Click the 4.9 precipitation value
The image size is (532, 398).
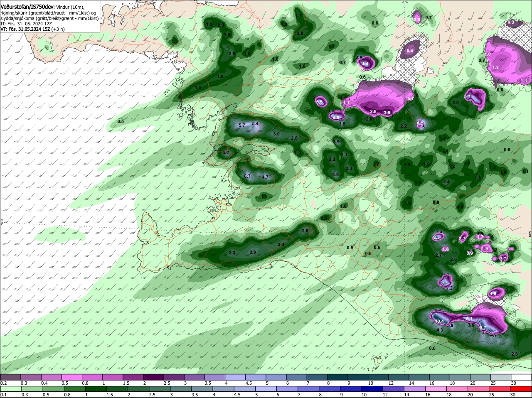(x=493, y=293)
